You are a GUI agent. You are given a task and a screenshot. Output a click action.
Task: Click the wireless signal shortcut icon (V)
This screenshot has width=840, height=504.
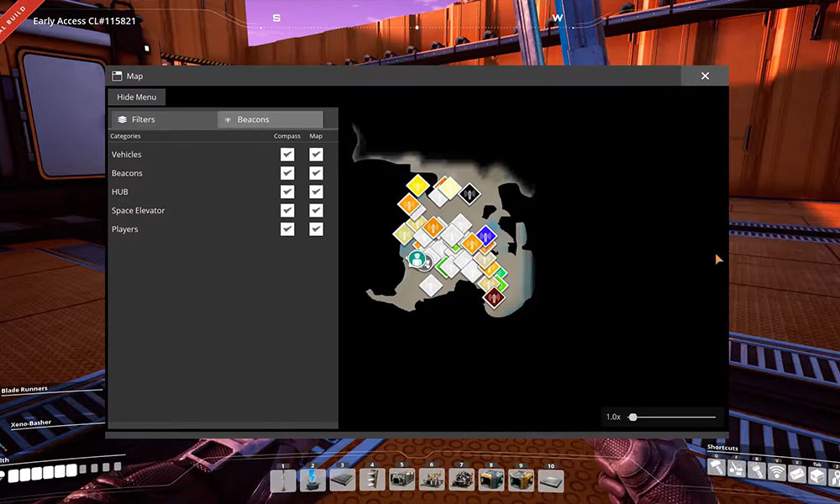(777, 472)
